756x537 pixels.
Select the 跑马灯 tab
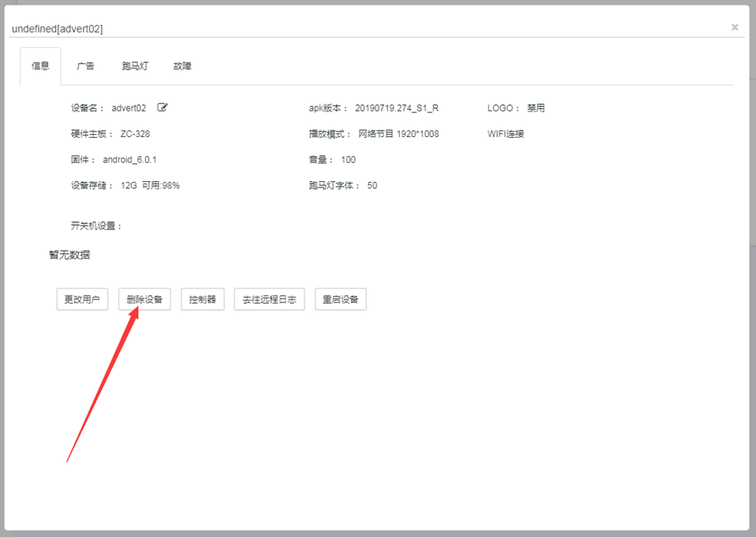(135, 66)
